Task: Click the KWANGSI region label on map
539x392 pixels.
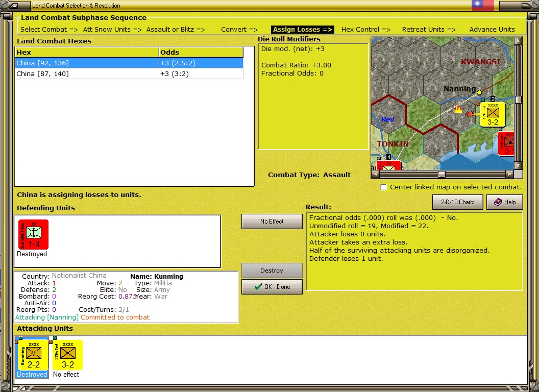Action: [481, 62]
